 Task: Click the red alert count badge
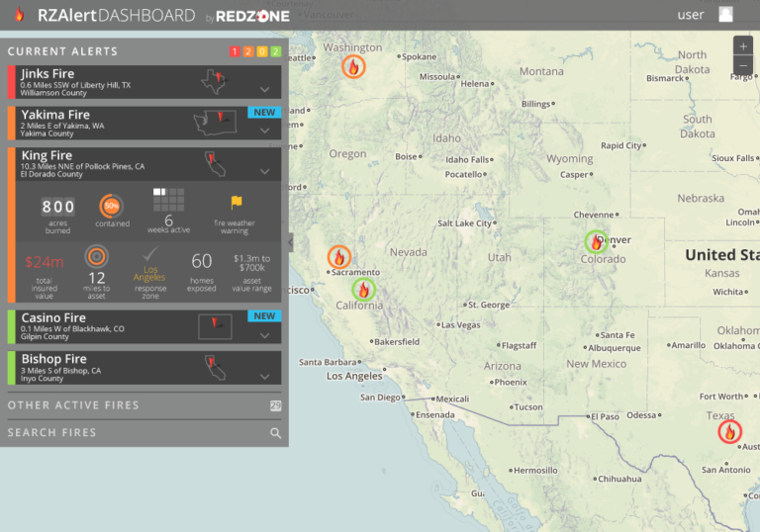coord(235,51)
